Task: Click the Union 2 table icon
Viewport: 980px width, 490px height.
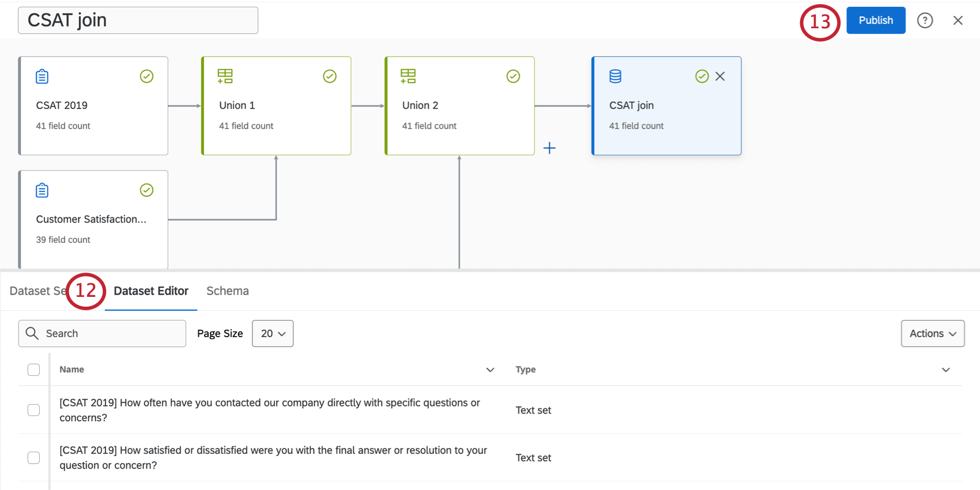Action: (408, 76)
